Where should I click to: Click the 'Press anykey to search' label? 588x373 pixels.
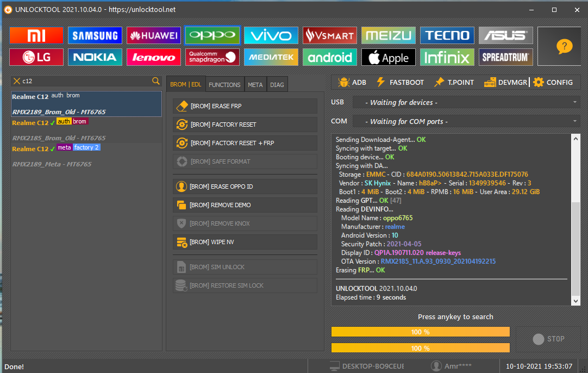[455, 316]
